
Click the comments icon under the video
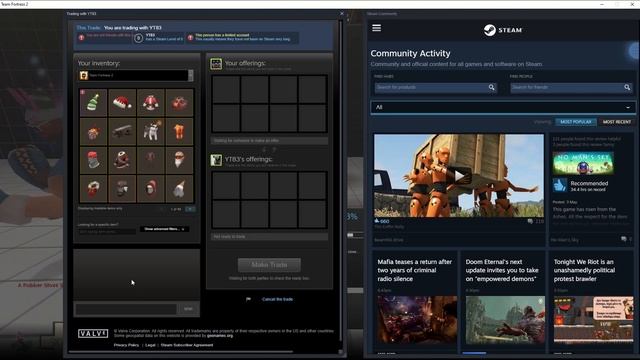530,221
